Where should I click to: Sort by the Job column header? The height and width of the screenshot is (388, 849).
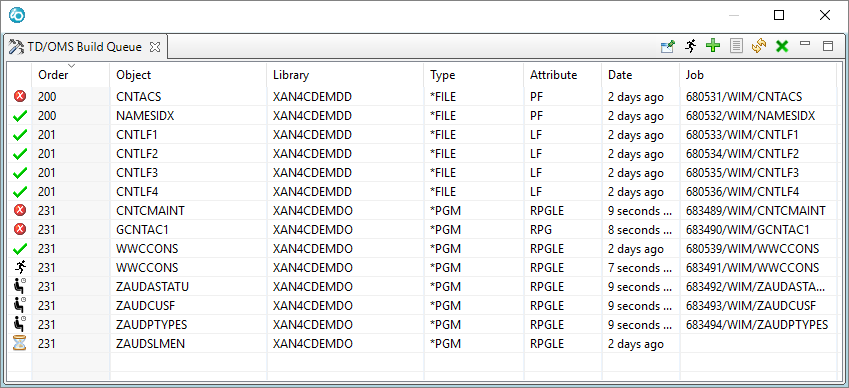(758, 75)
